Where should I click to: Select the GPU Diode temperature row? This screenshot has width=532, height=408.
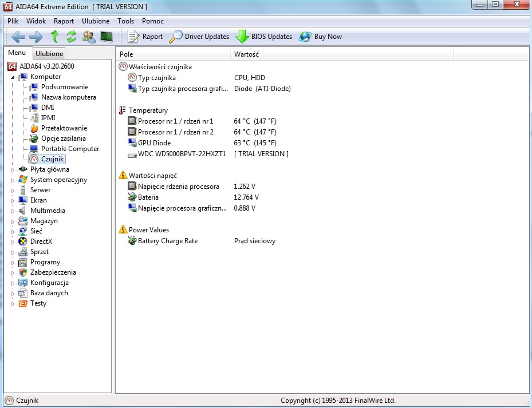202,143
